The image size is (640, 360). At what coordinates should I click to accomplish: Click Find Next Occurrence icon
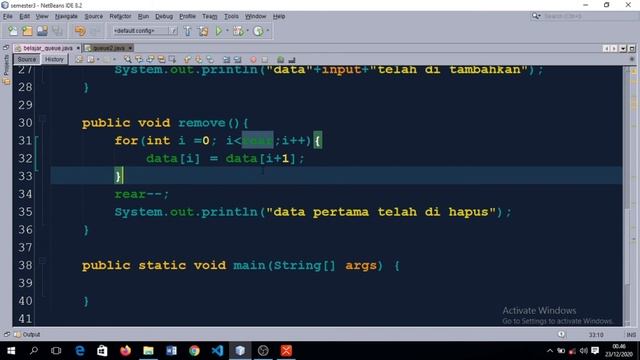150,60
